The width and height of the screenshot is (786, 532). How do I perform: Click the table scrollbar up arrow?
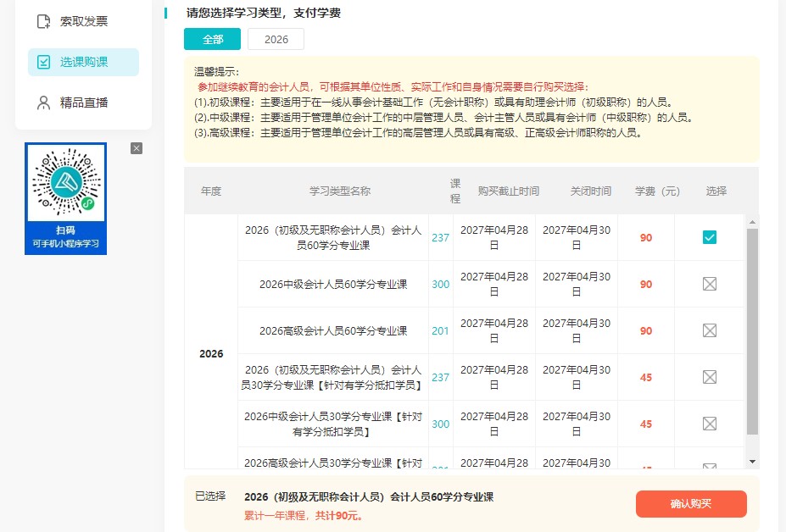pyautogui.click(x=752, y=222)
